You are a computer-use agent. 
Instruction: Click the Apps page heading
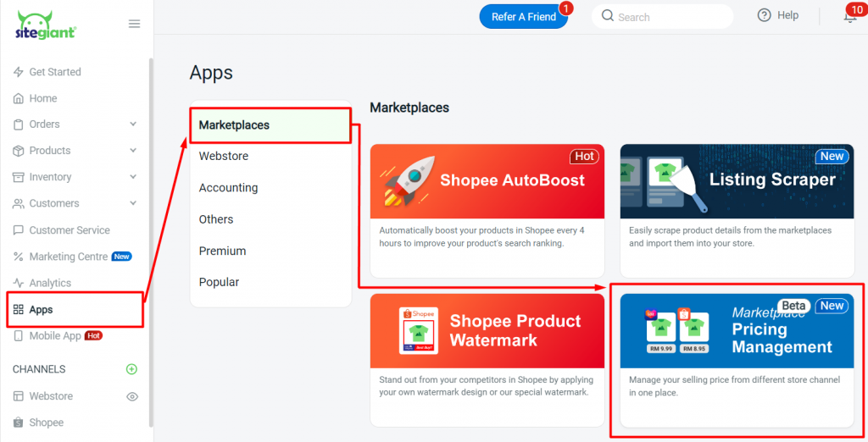tap(211, 73)
